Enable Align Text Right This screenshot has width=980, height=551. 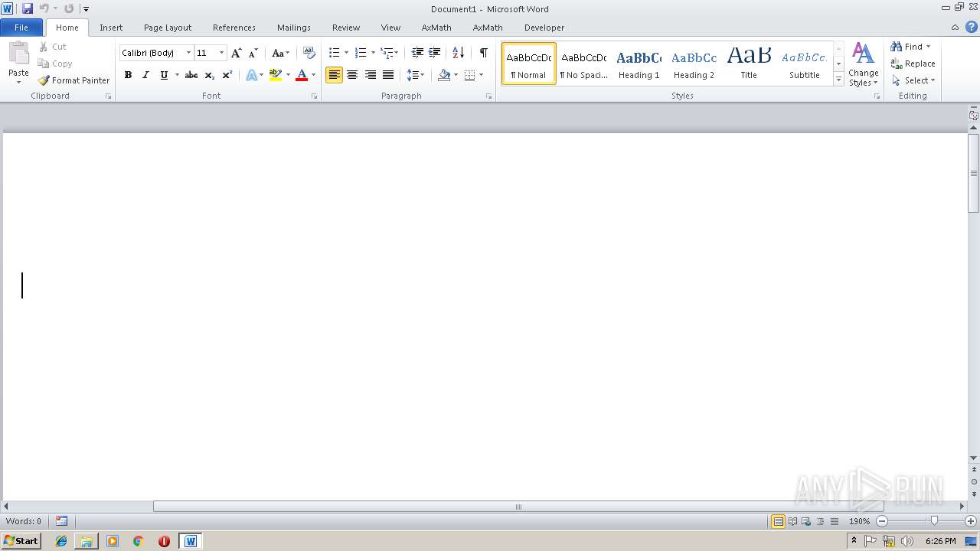(370, 75)
